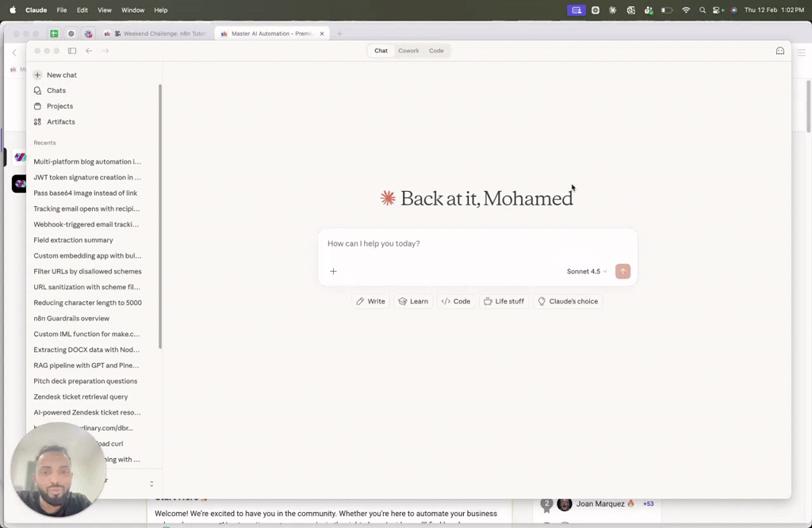Toggle the sidebar with the panel icon

coord(71,50)
